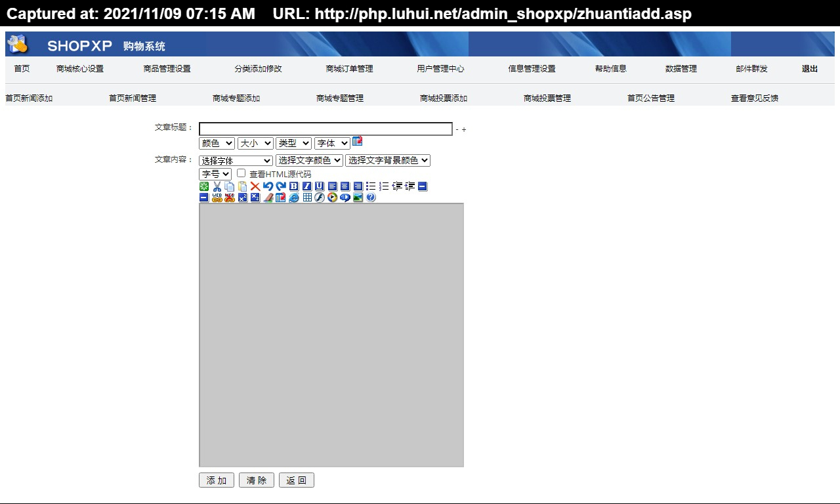This screenshot has height=504, width=840.
Task: Insert a table with the grid icon
Action: pyautogui.click(x=307, y=198)
